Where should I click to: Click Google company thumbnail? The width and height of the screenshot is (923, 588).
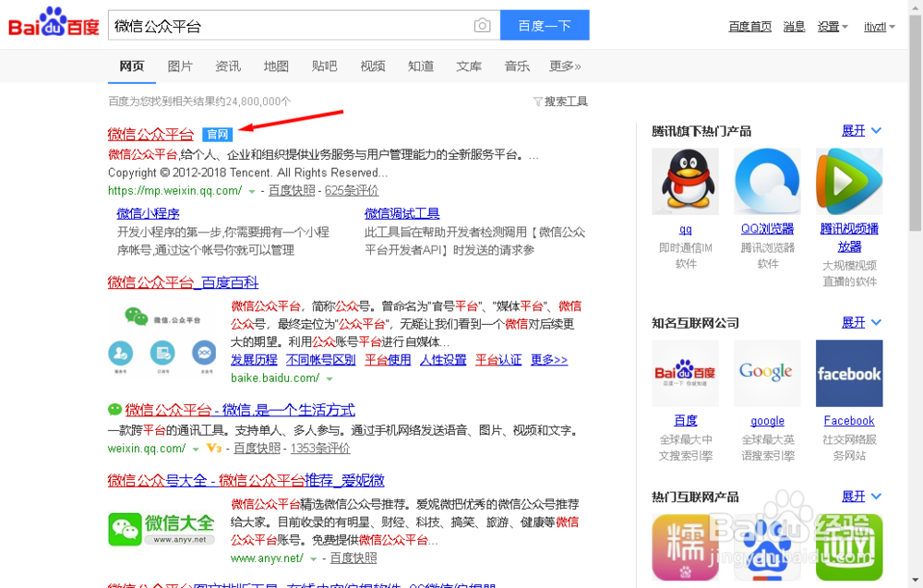click(x=767, y=373)
